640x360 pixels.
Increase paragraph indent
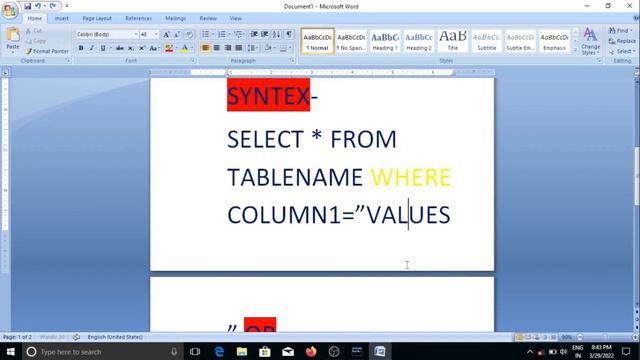click(x=264, y=35)
